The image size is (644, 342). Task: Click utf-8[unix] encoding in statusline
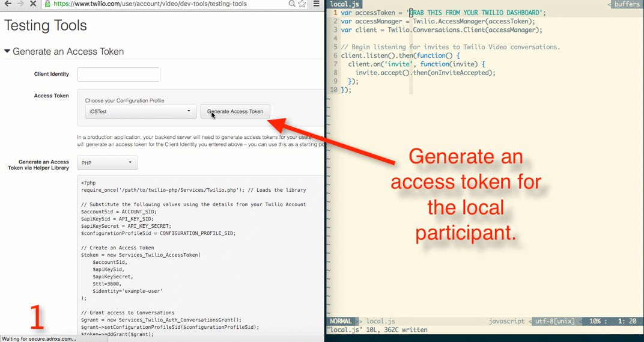coord(555,321)
